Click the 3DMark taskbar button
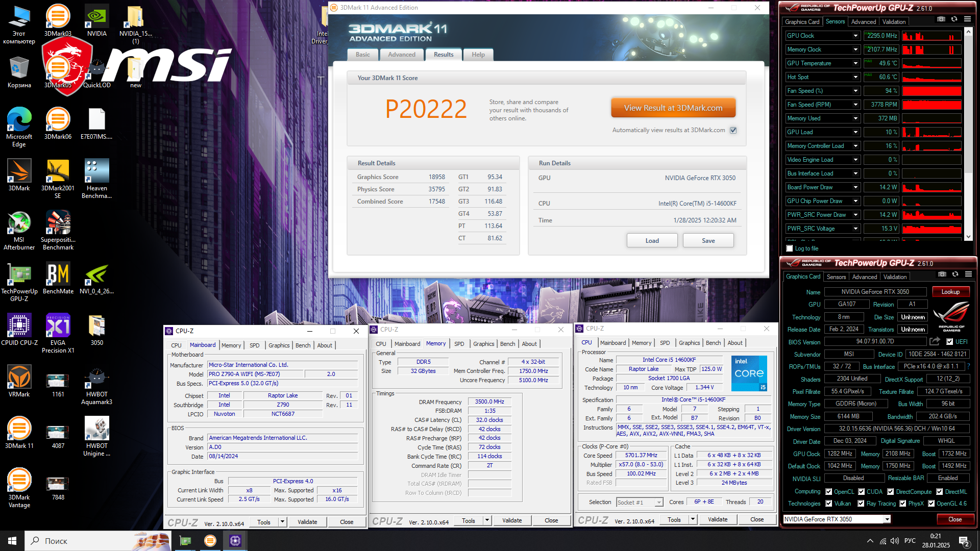The height and width of the screenshot is (551, 980). pos(210,541)
